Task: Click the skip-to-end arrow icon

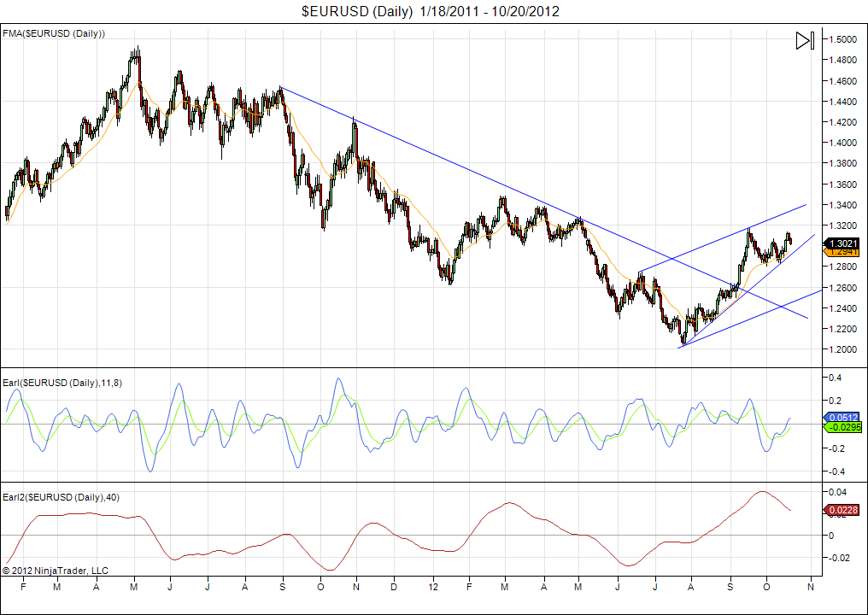Action: pos(805,40)
